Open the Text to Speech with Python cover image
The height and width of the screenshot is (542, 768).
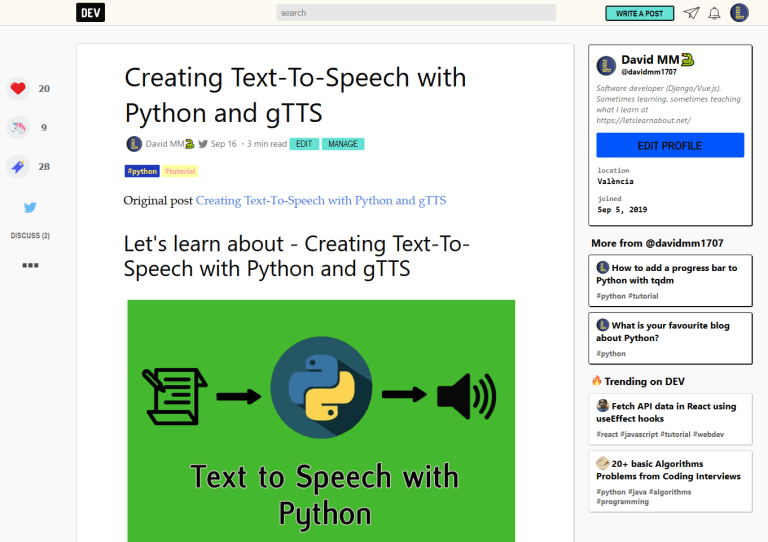[x=321, y=421]
